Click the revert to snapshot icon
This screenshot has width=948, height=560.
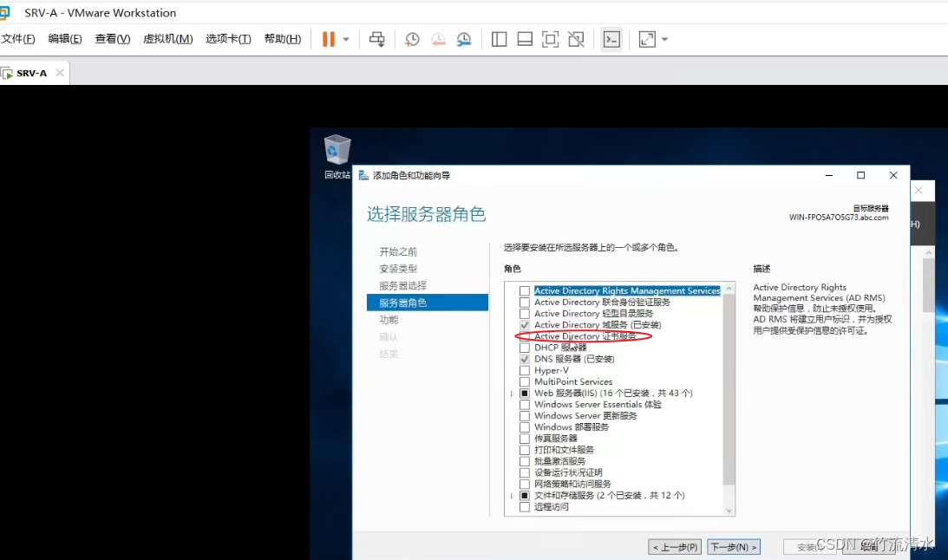click(x=438, y=39)
